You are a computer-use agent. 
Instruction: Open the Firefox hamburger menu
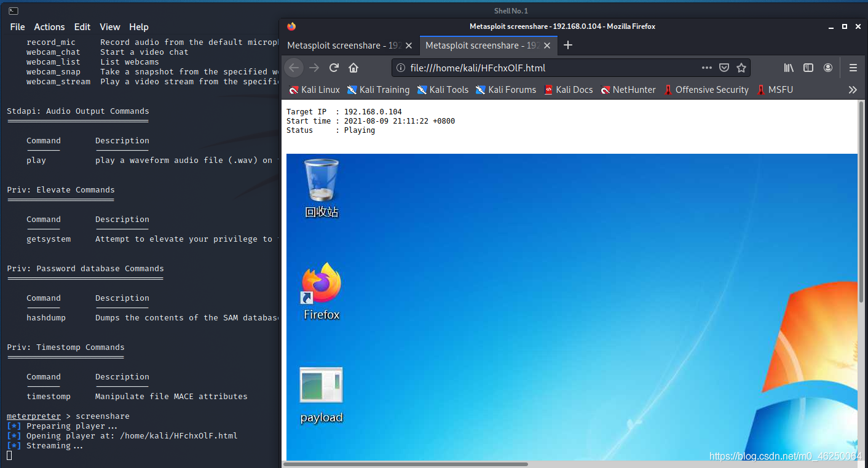click(x=853, y=68)
